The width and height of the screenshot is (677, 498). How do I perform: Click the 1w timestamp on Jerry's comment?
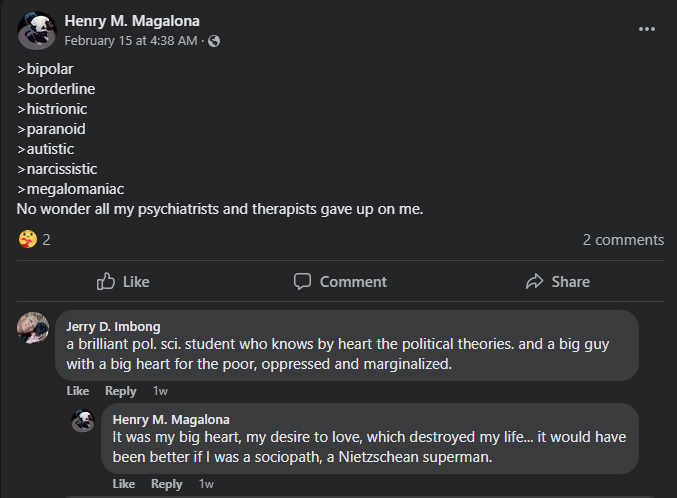(160, 391)
